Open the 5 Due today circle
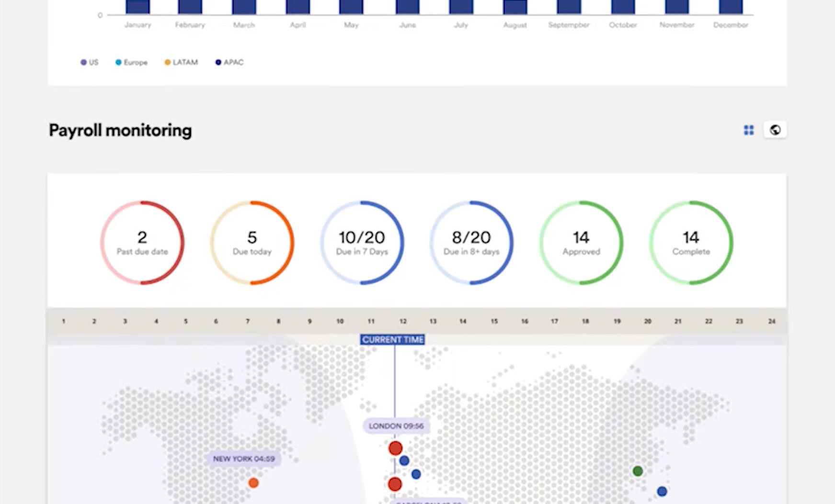Viewport: 835px width, 504px height. 252,243
